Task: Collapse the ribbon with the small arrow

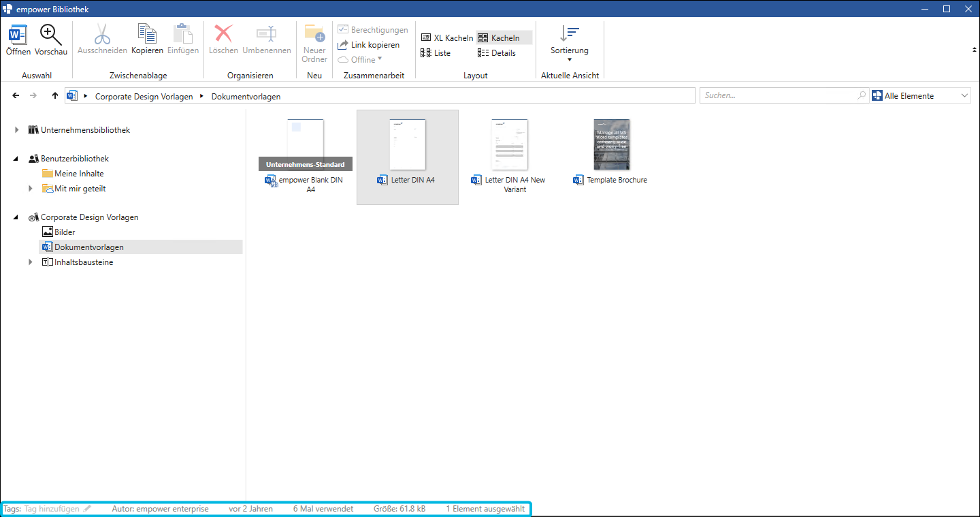Action: point(974,50)
